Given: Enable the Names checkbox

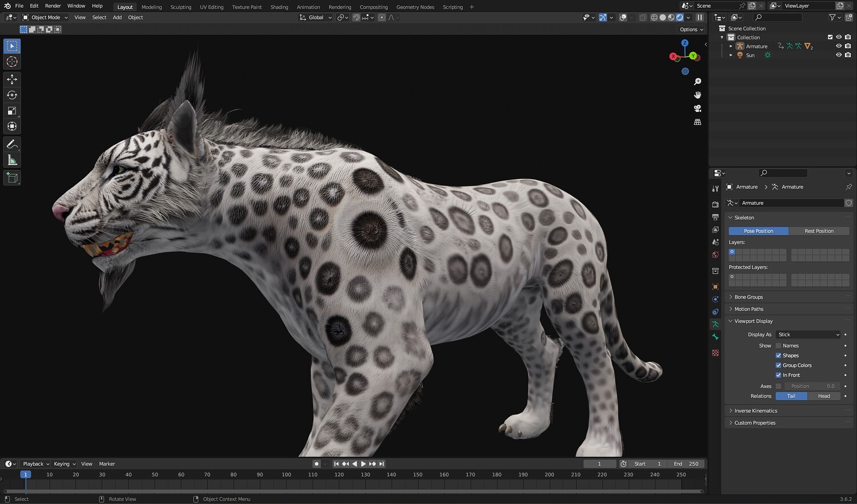Looking at the screenshot, I should pyautogui.click(x=778, y=346).
